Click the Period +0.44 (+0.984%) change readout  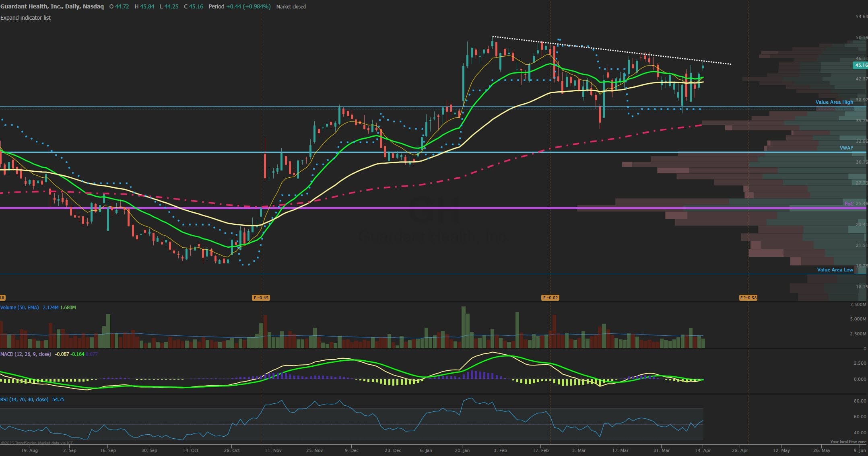239,6
